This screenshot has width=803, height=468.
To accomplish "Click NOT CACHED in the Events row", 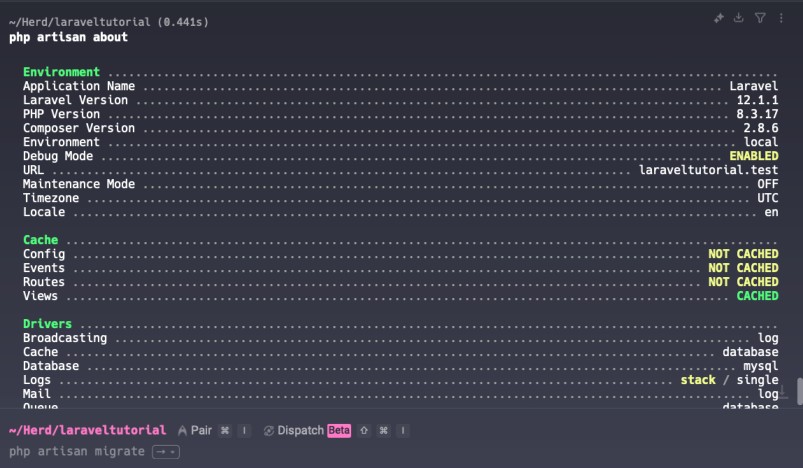I will (743, 268).
